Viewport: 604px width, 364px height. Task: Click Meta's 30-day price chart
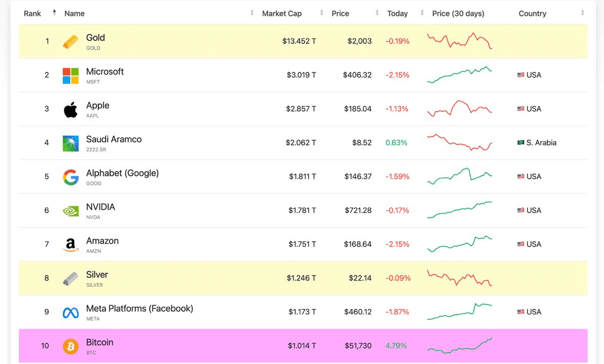click(460, 312)
